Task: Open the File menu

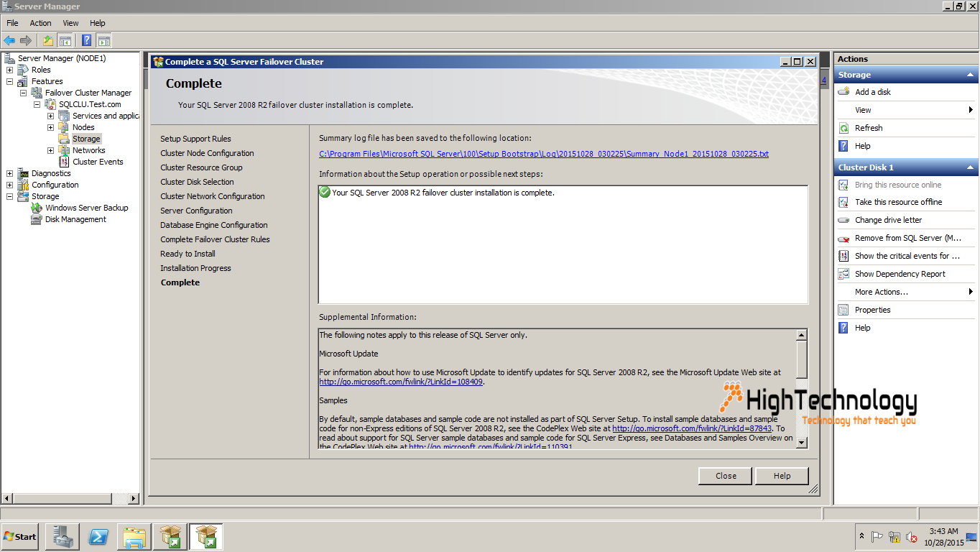Action: pos(12,23)
